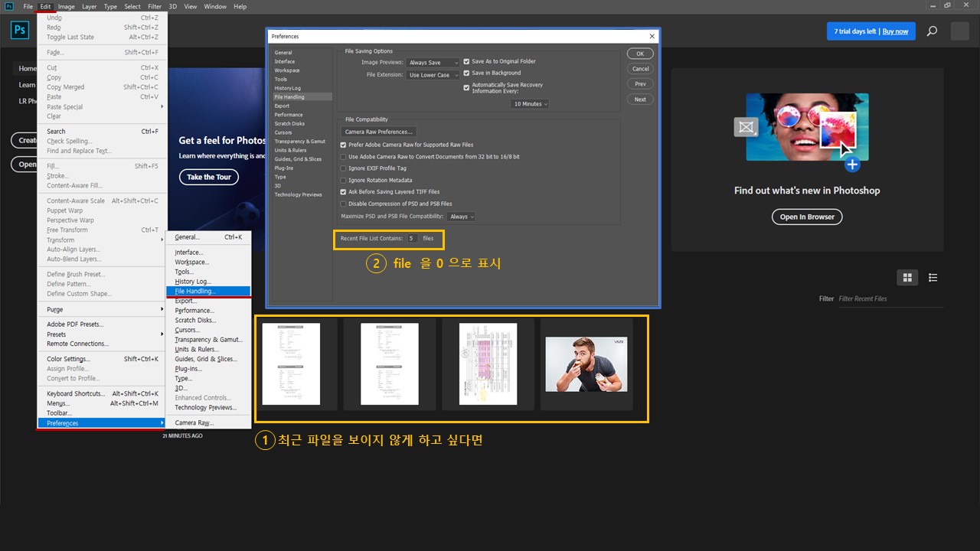Open Image Previews Always Save dropdown
Screen dimensions: 980x551
433,63
